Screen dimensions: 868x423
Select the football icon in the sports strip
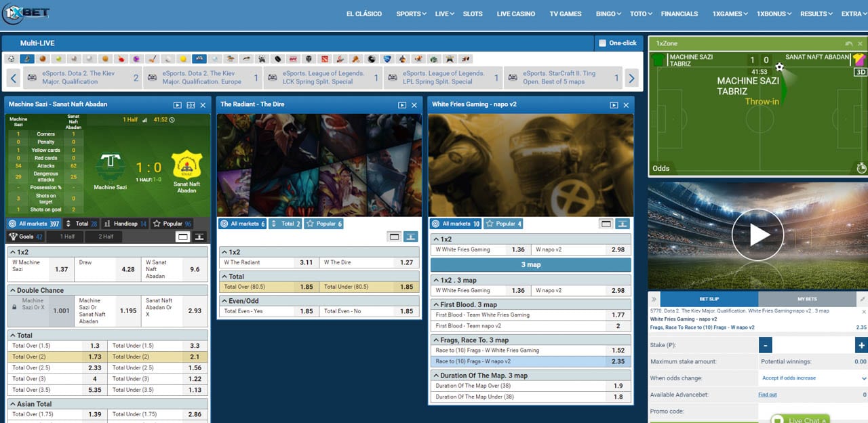10,59
